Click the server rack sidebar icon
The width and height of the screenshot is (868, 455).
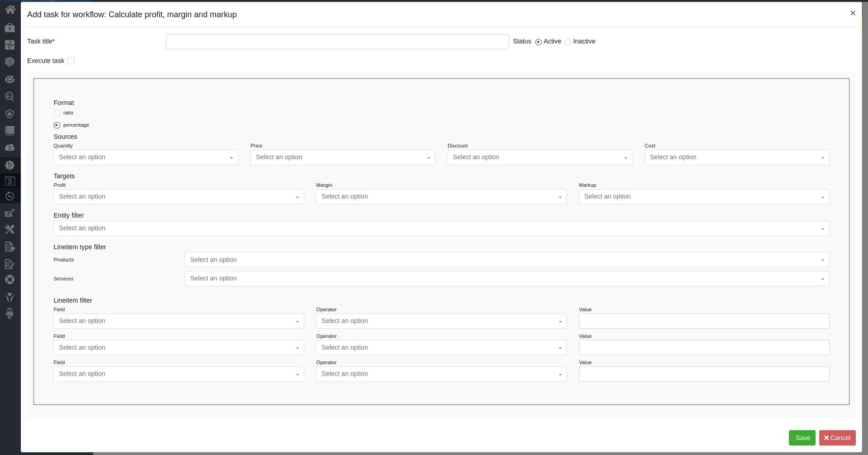10,131
